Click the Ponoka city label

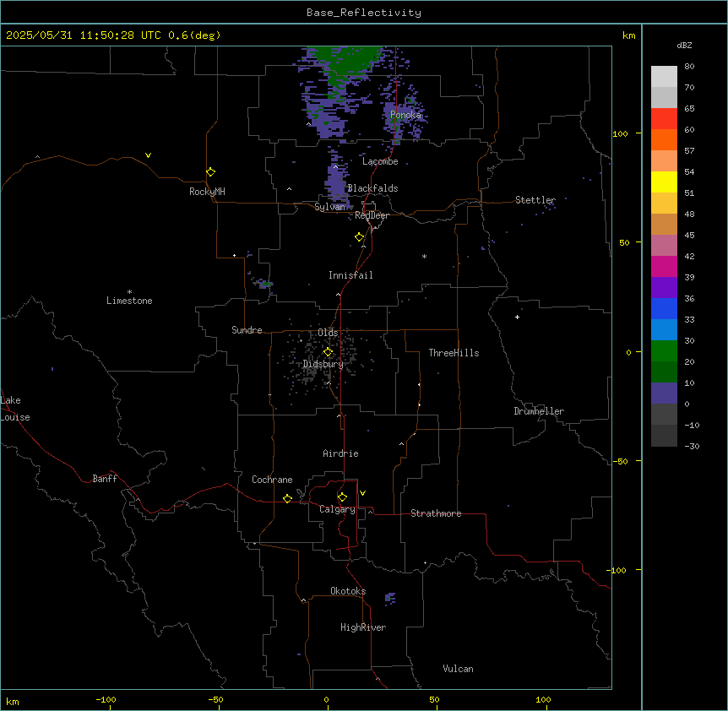[x=405, y=115]
